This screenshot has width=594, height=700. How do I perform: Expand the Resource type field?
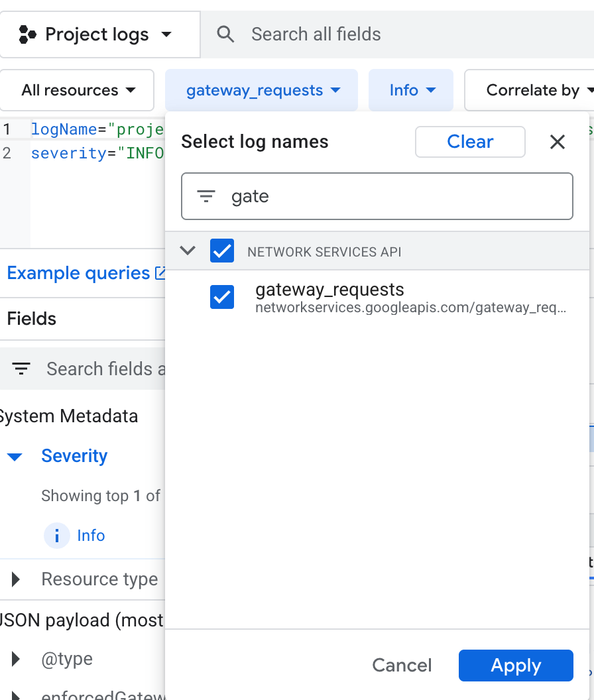coord(16,579)
